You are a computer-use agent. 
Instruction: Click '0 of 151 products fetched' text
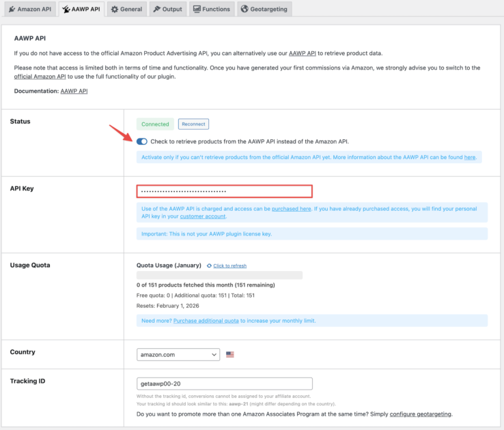pyautogui.click(x=206, y=285)
